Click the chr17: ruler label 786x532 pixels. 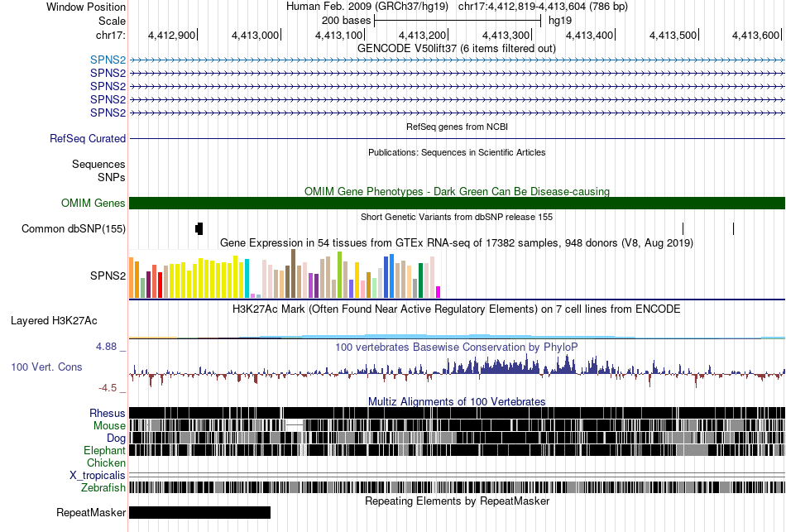tap(111, 35)
